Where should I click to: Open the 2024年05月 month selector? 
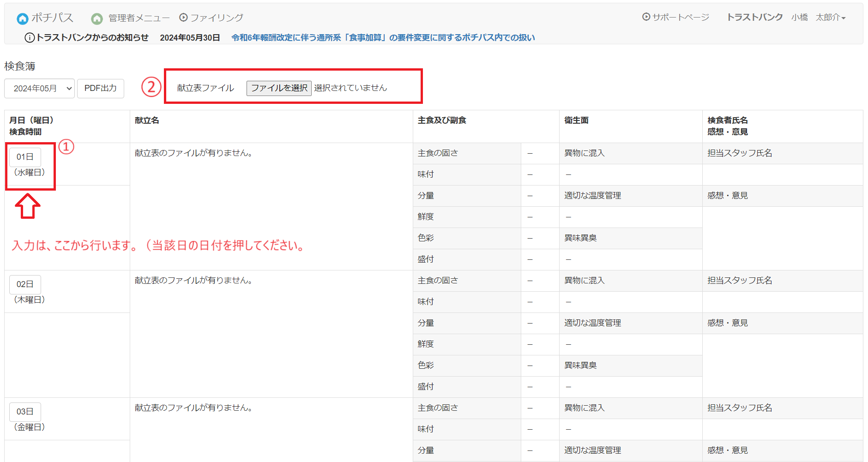(39, 88)
